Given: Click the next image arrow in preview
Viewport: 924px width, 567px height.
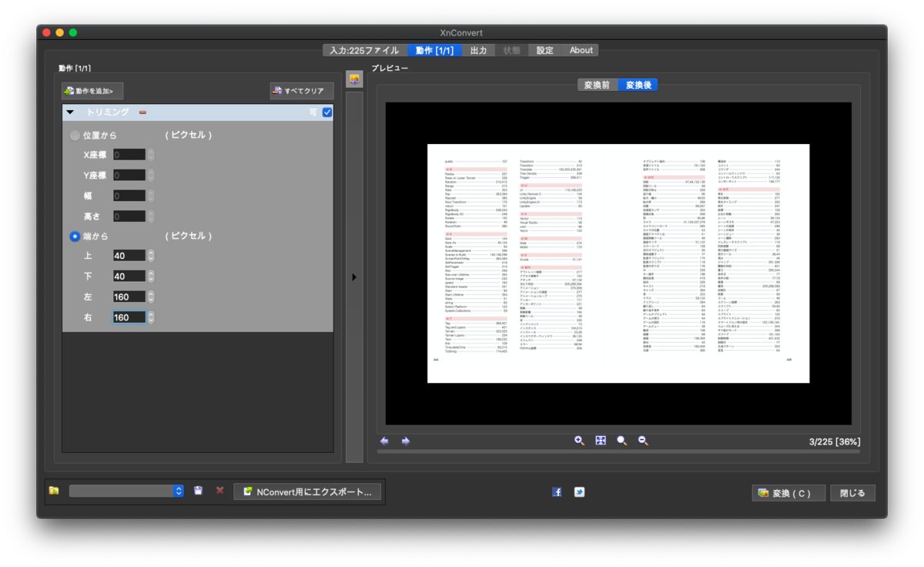Looking at the screenshot, I should click(x=405, y=441).
